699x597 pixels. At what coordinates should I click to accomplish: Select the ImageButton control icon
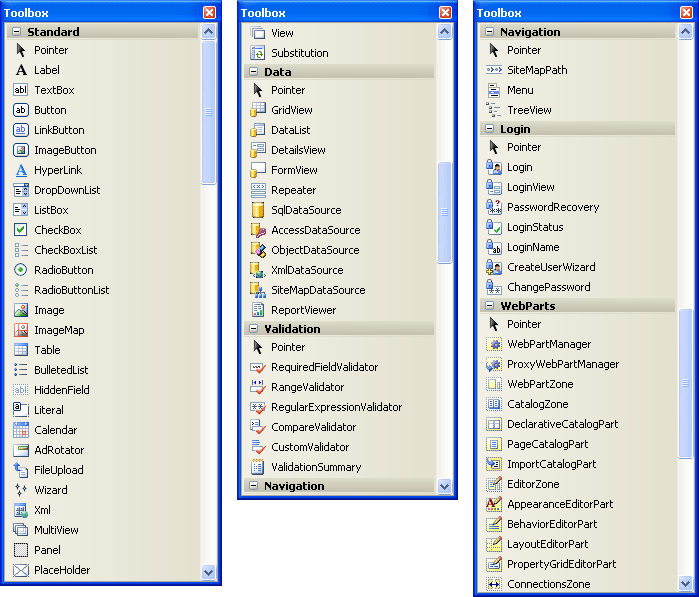21,150
